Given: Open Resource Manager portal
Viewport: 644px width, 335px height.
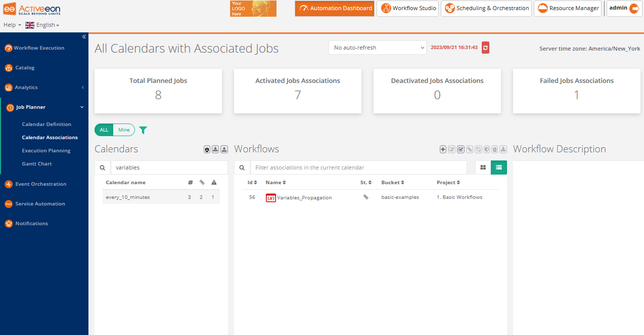Looking at the screenshot, I should [x=568, y=8].
